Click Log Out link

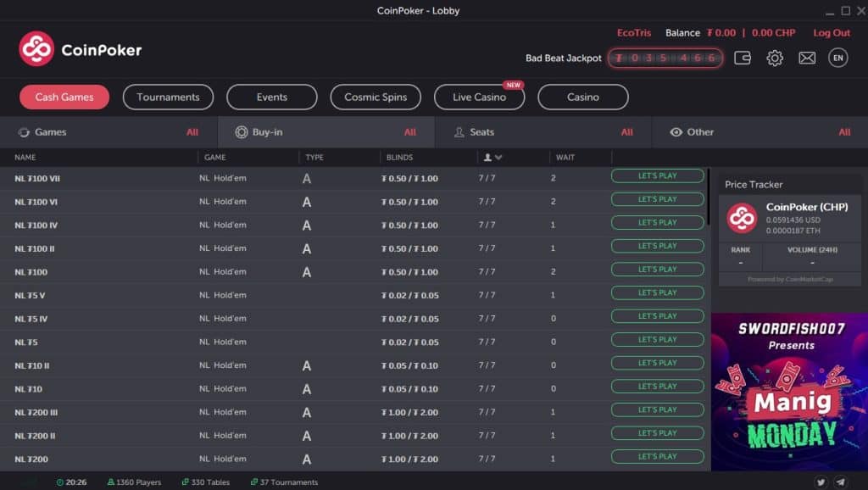tap(832, 33)
